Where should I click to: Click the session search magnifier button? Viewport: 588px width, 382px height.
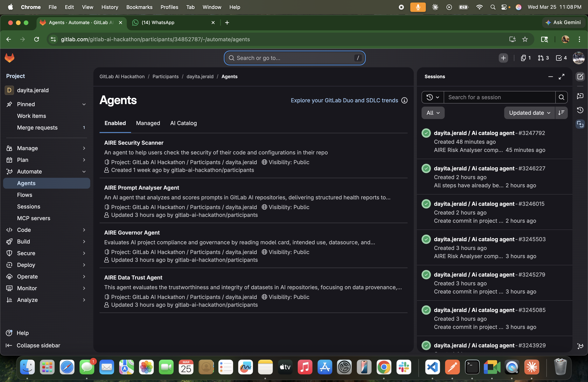pos(561,97)
